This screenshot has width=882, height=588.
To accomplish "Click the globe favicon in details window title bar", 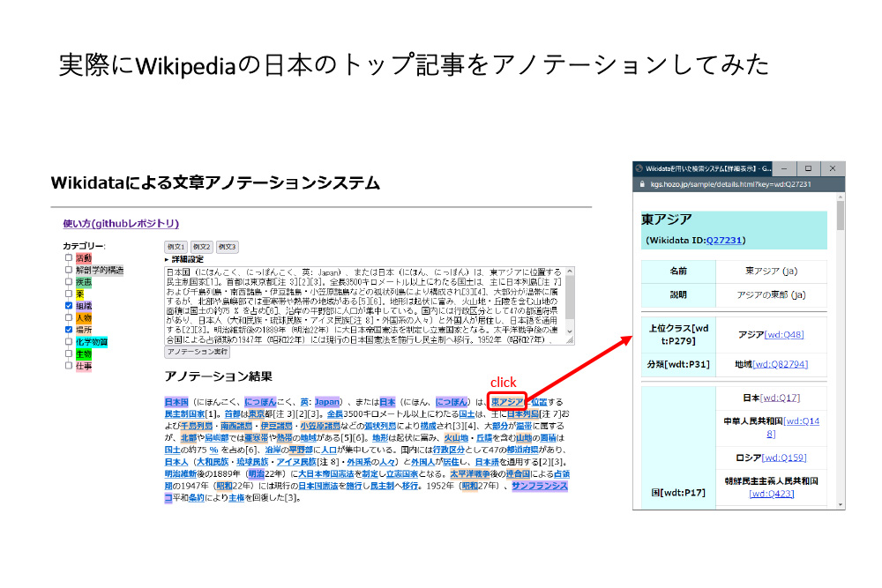I will 639,168.
